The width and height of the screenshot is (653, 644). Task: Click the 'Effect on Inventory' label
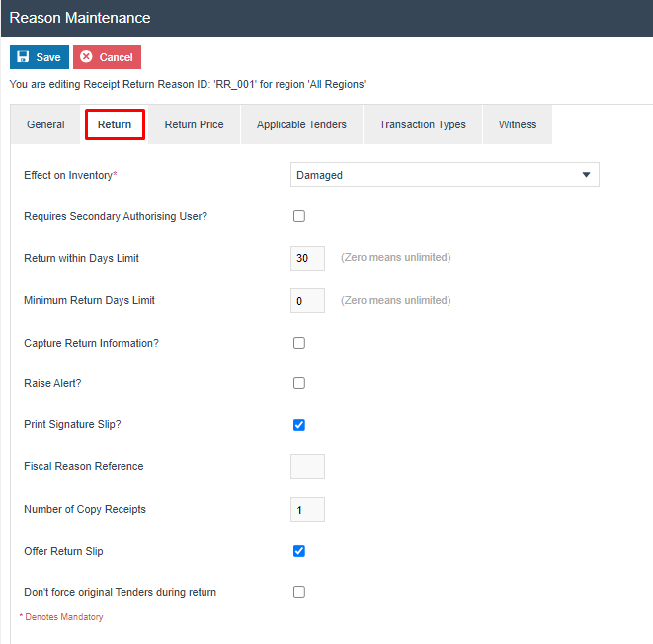70,175
